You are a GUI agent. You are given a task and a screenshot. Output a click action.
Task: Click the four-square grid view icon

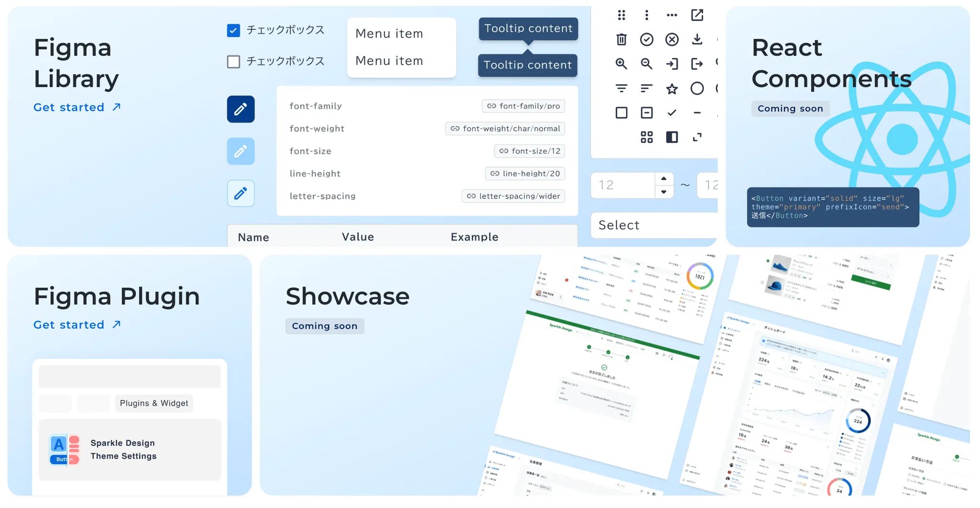coord(646,137)
